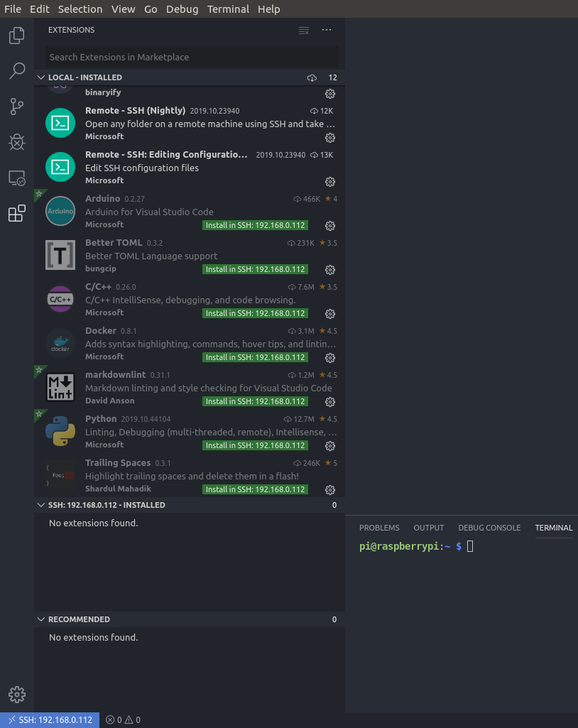Image resolution: width=578 pixels, height=728 pixels.
Task: Open manage gear for C/C++ extension
Action: pos(330,314)
